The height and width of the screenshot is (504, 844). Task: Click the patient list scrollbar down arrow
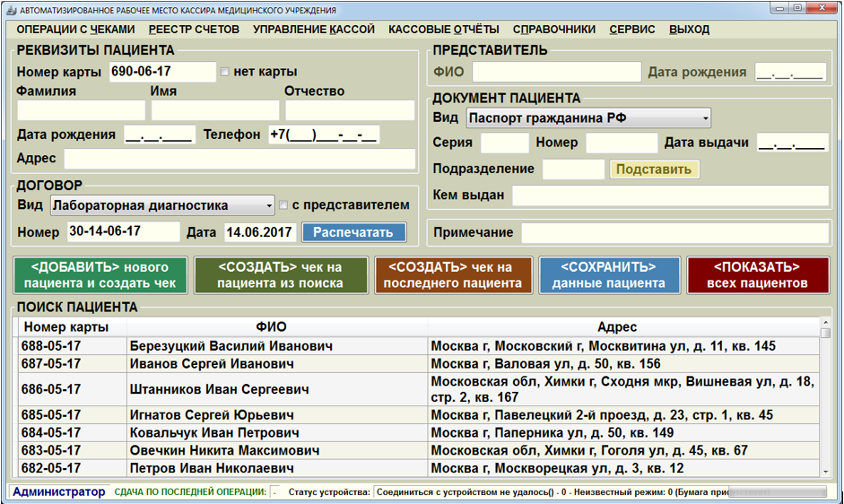[825, 472]
